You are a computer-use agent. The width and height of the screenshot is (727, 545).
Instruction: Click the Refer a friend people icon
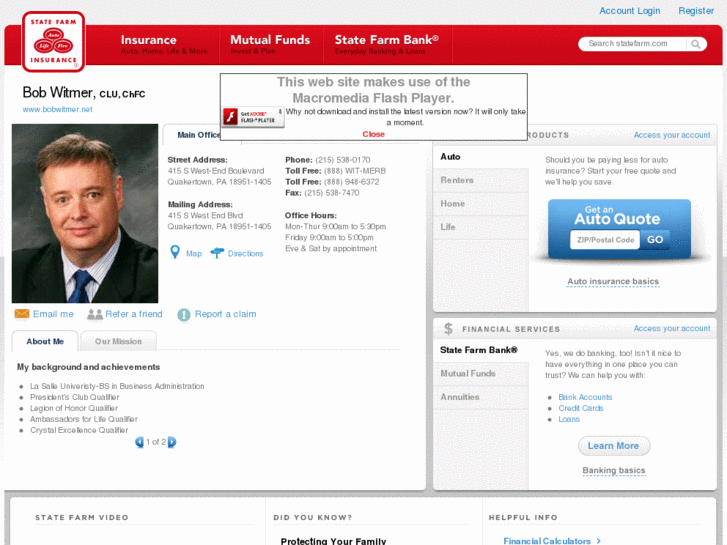pos(95,314)
